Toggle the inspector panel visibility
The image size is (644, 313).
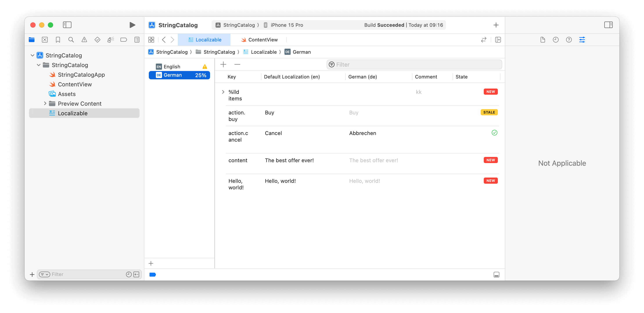[608, 25]
